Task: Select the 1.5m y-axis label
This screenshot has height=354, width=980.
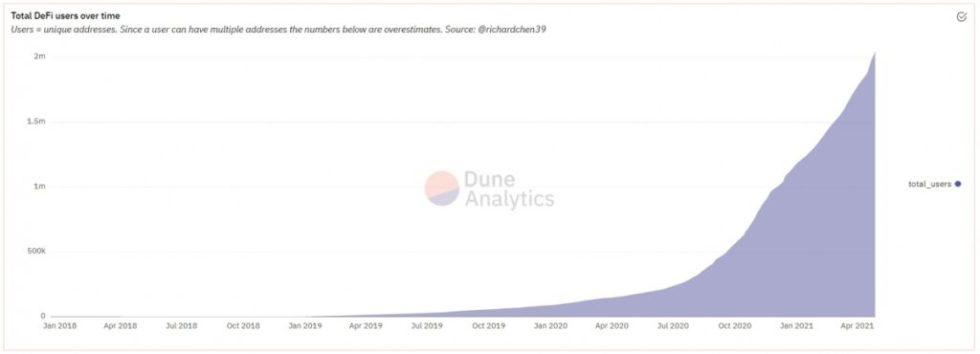Action: (37, 122)
